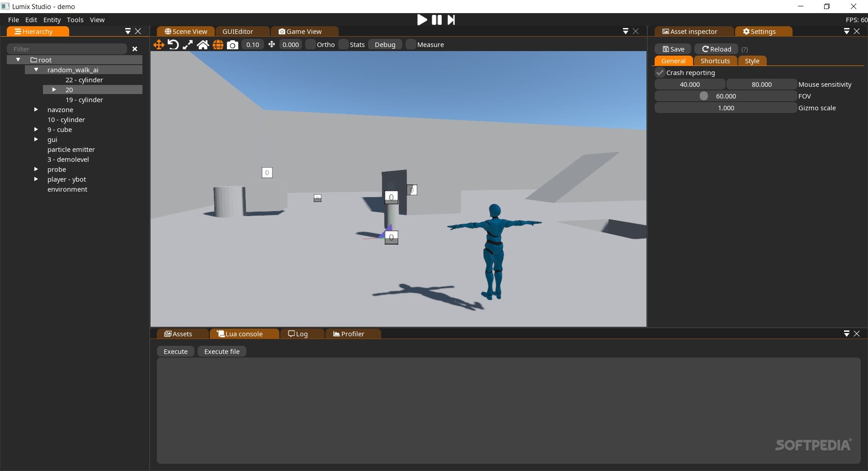Click mouse sensitivity 80.000 field
This screenshot has height=471, width=868.
coord(762,85)
